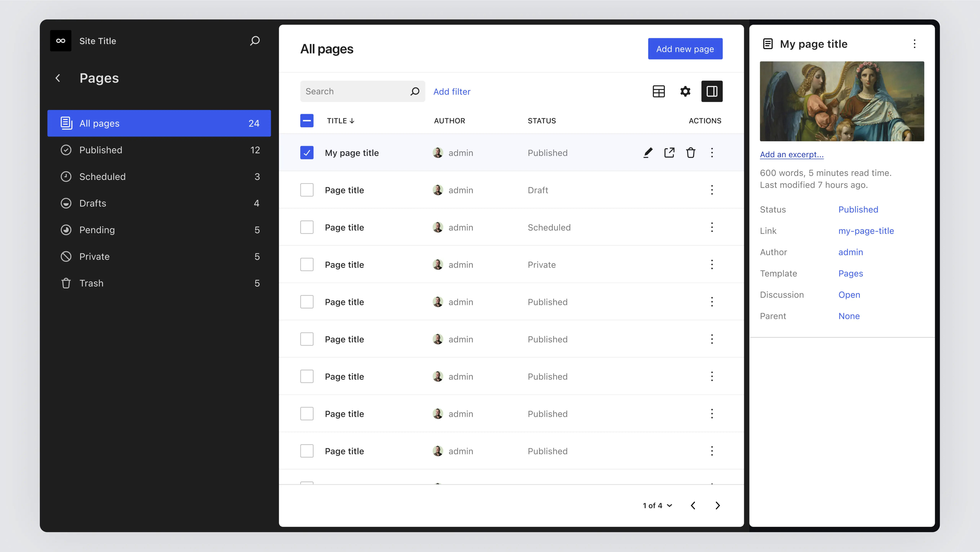Toggle the details side panel icon
The image size is (980, 552).
(712, 91)
